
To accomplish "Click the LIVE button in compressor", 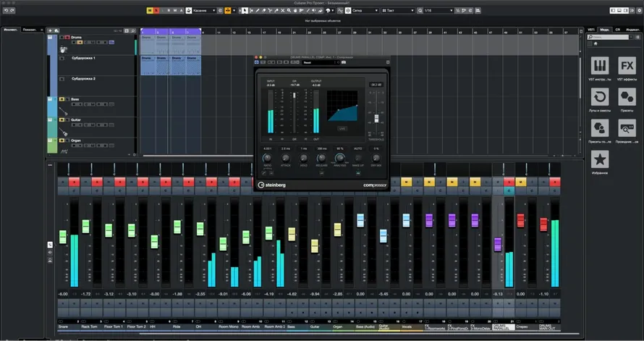I will point(342,129).
